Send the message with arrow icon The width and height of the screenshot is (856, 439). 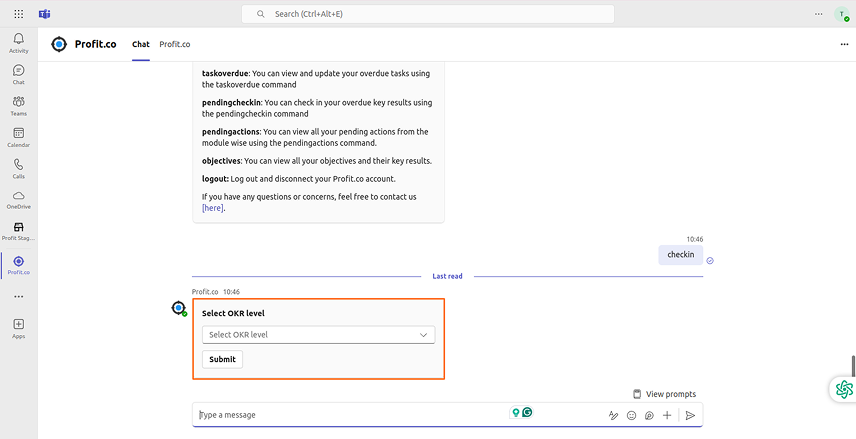[690, 415]
